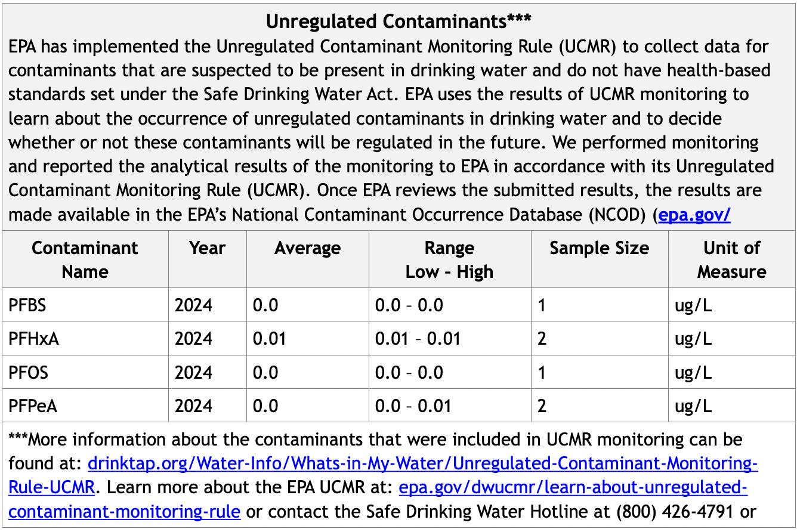Select the PFPeA range 0.0 – 0.01 cell
797x532 pixels.
418,406
